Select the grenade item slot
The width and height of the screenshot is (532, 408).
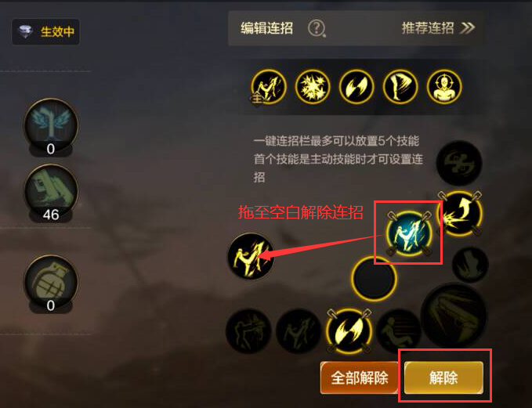coord(51,284)
